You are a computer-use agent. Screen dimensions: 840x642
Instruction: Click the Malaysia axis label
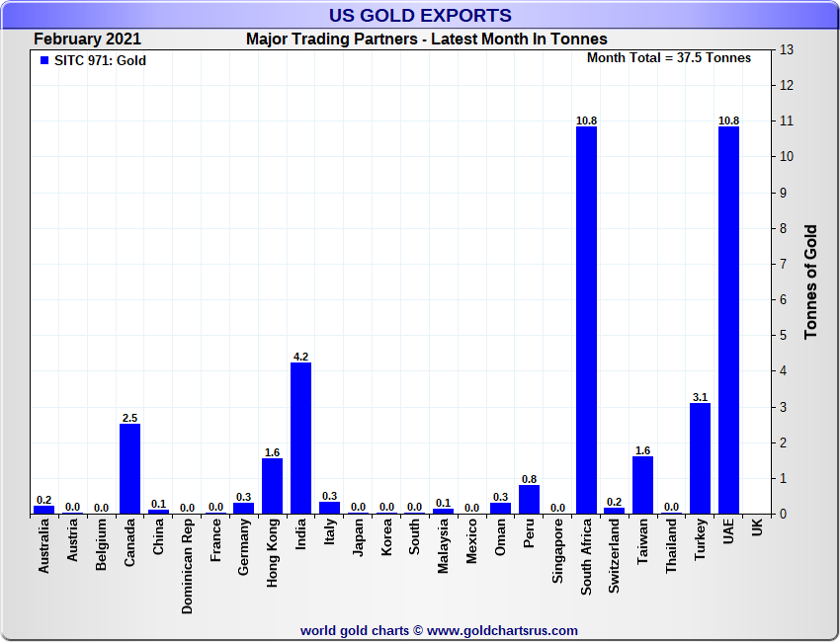point(443,546)
